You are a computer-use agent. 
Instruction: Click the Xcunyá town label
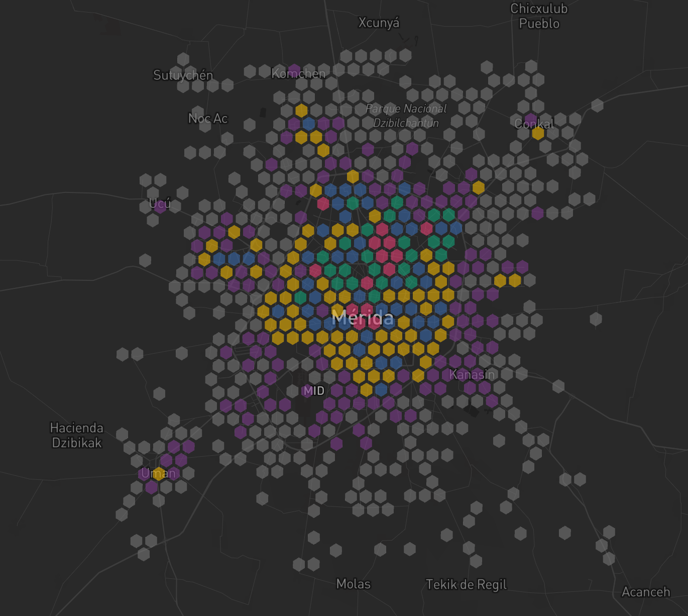pos(379,23)
